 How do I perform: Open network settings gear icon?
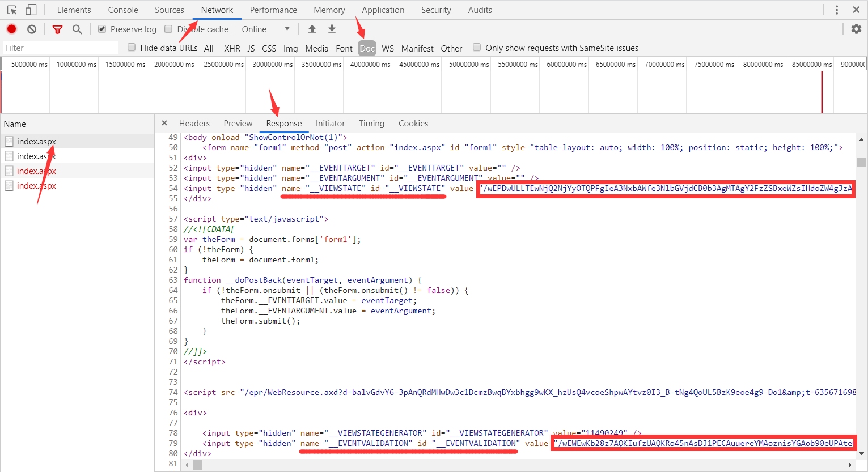(856, 29)
